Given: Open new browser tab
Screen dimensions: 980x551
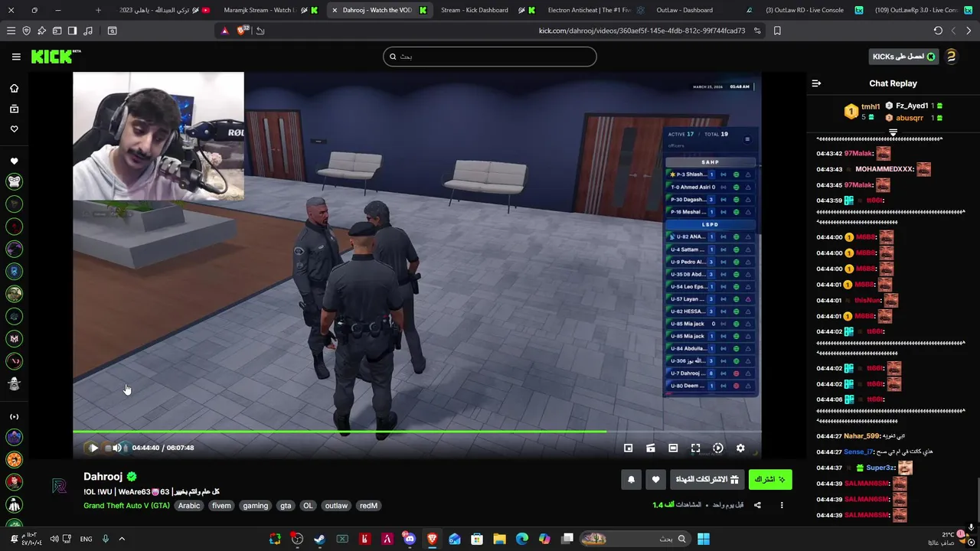Looking at the screenshot, I should (98, 10).
